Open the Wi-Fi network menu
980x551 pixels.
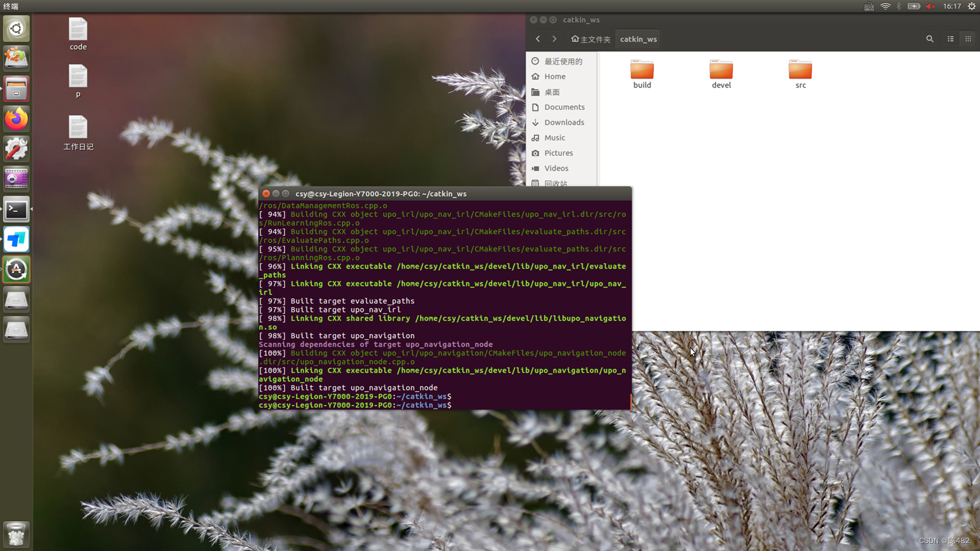[885, 7]
